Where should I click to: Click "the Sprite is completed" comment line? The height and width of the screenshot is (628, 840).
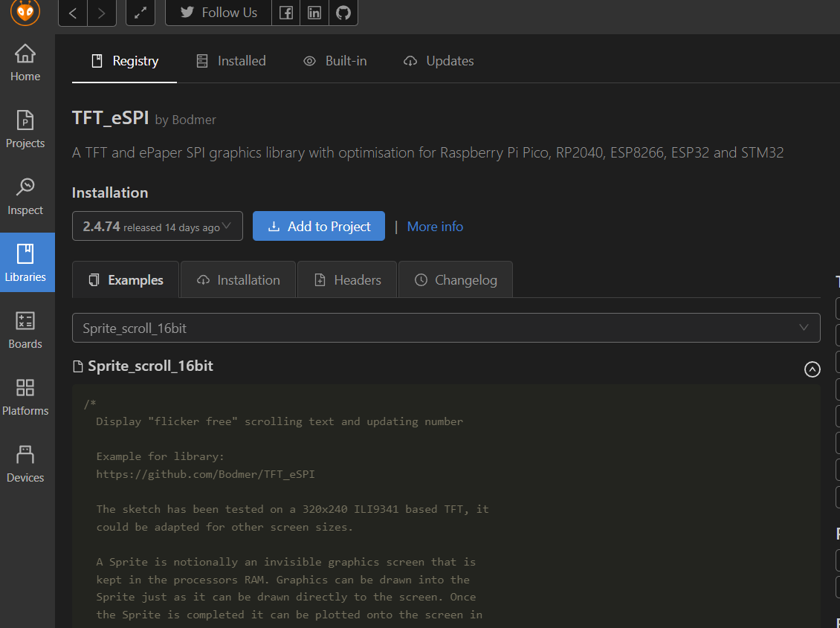tap(289, 615)
